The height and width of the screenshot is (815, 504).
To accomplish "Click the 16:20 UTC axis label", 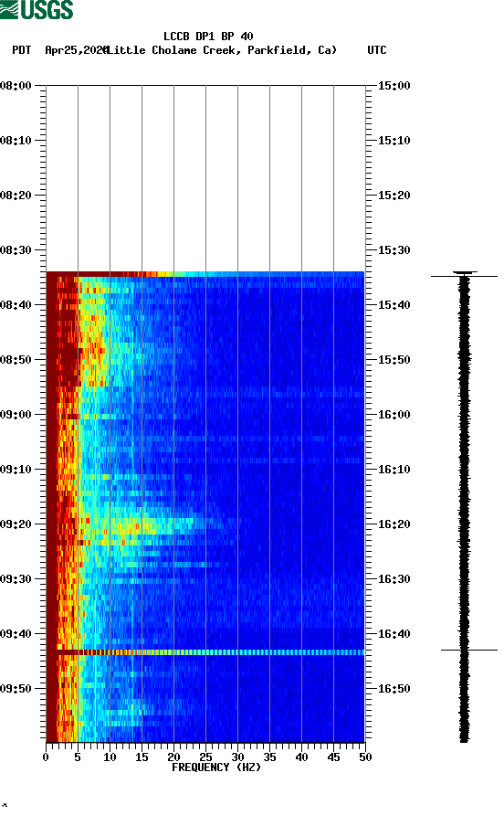I will 394,524.
